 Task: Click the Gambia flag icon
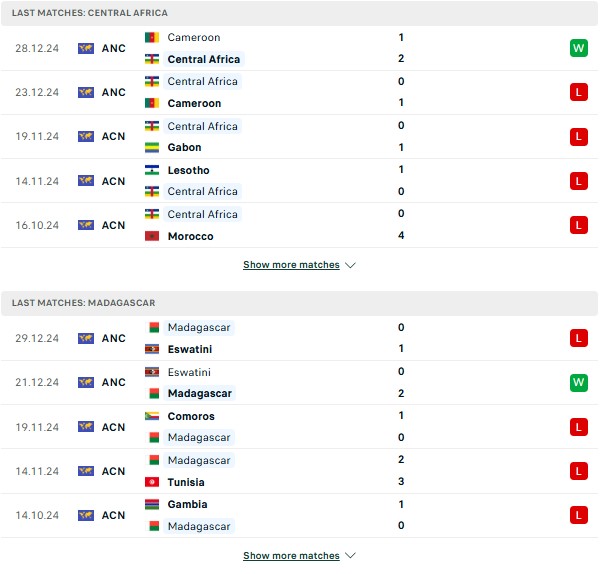[x=152, y=504]
